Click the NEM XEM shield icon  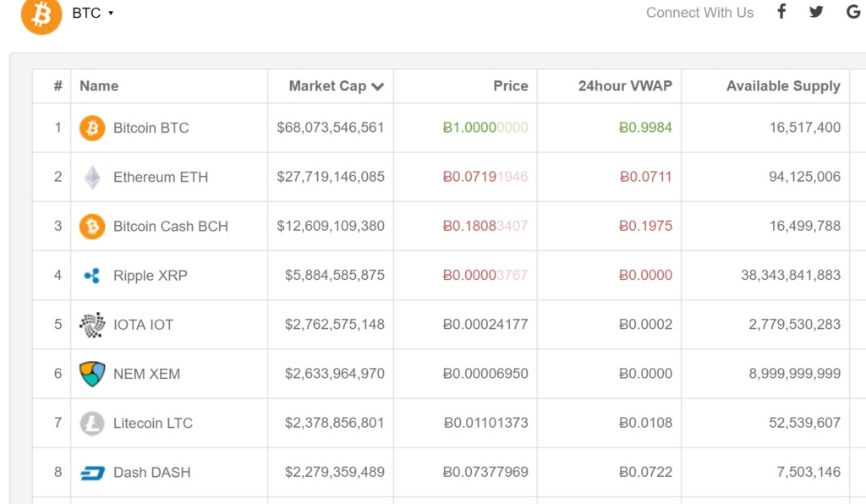pos(92,374)
